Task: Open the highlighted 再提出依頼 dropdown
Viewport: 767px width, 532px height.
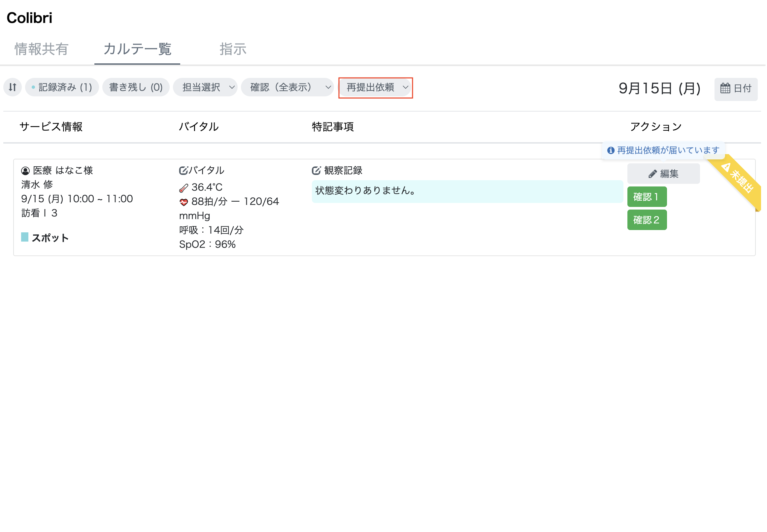Action: (x=375, y=87)
